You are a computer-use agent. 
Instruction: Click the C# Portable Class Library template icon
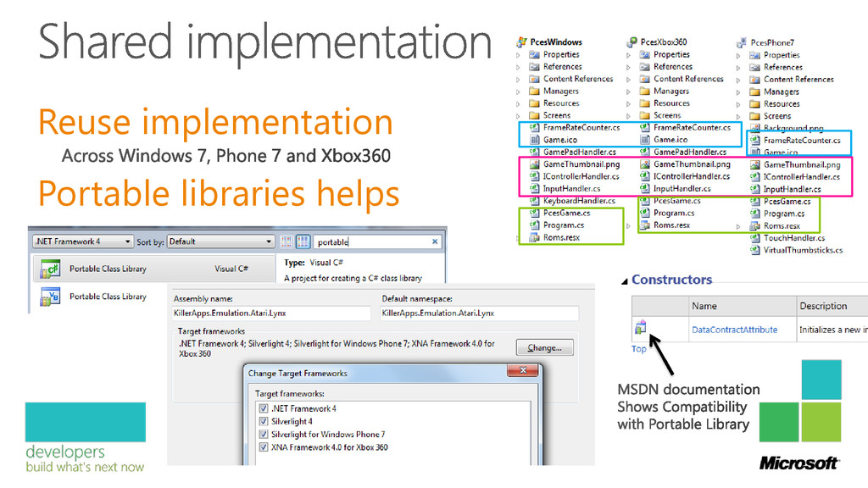point(50,269)
